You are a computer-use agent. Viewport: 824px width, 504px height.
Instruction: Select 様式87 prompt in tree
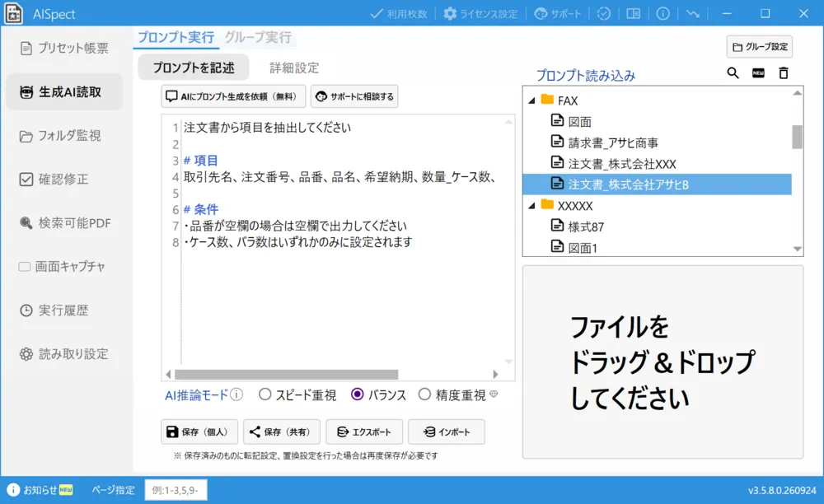657,226
